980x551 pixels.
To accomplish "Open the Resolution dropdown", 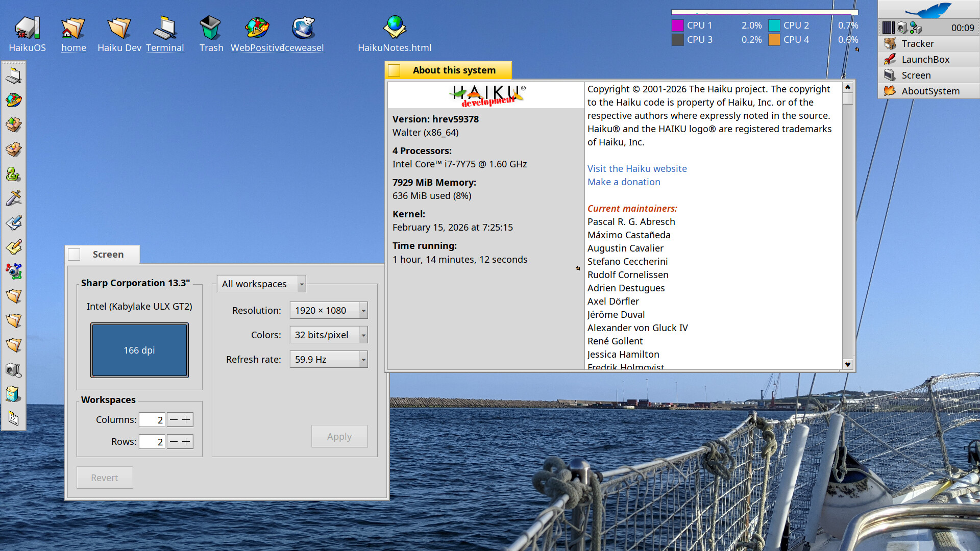I will (x=328, y=310).
